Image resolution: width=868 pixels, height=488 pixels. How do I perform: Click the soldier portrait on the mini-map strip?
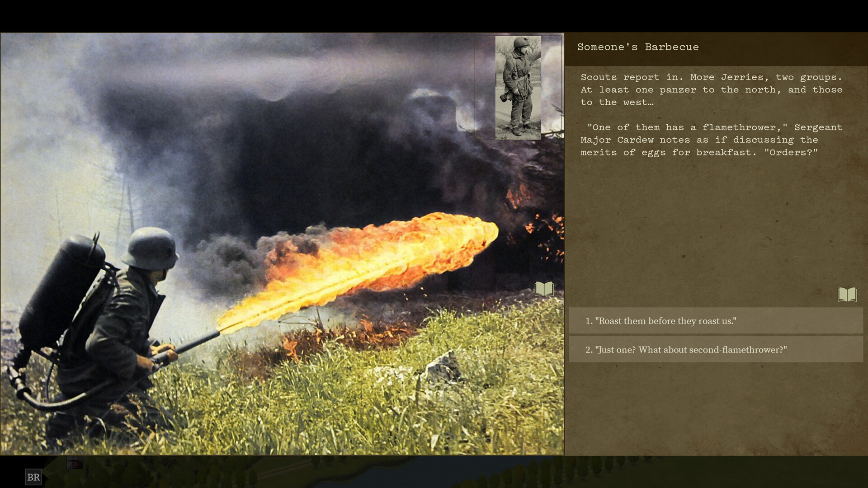click(x=75, y=462)
